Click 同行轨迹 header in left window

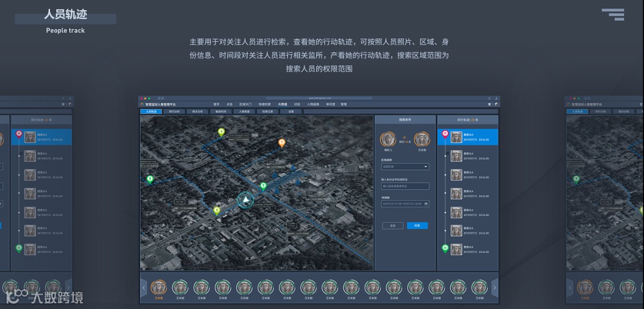coord(42,119)
